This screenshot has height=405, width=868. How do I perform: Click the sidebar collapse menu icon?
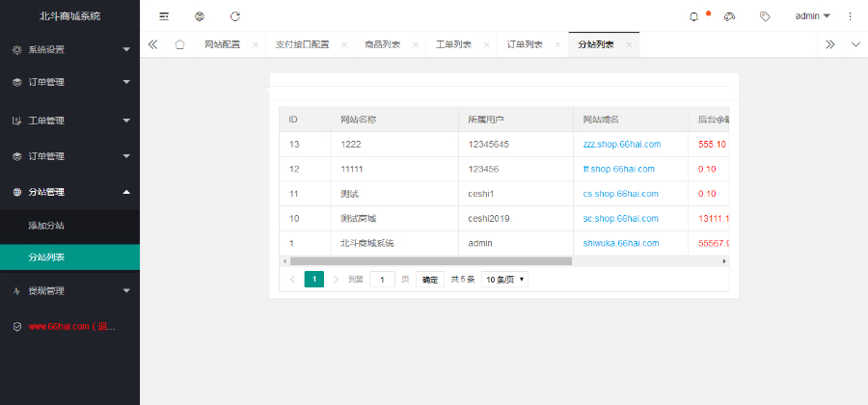pos(164,16)
